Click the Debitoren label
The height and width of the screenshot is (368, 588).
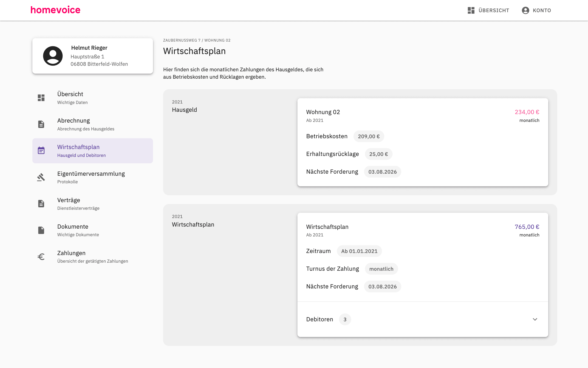(319, 319)
